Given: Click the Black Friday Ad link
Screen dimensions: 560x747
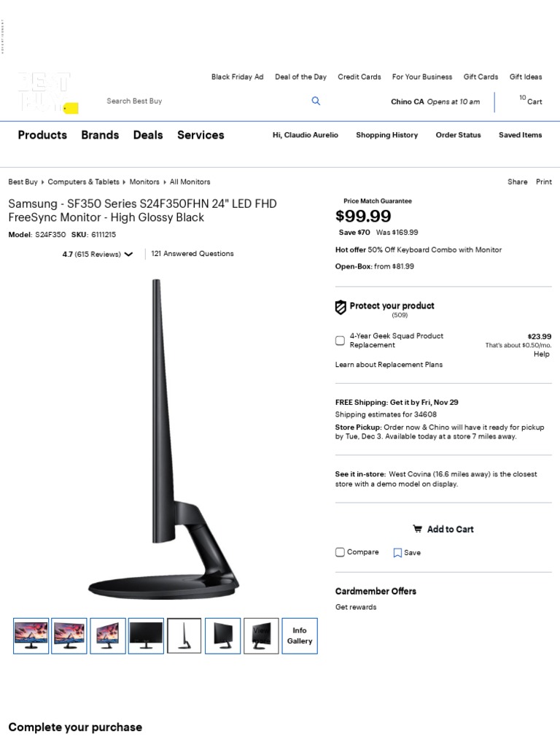Looking at the screenshot, I should [x=237, y=77].
